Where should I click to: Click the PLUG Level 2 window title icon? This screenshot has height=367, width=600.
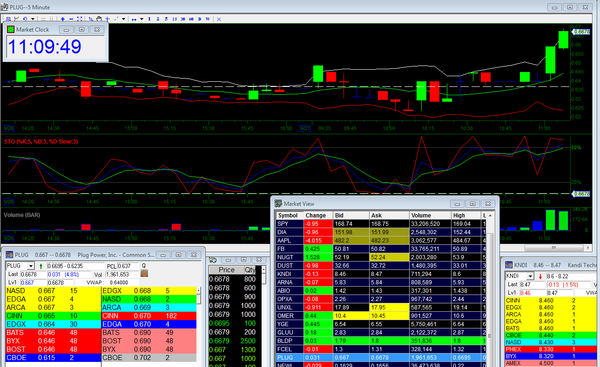(x=9, y=254)
